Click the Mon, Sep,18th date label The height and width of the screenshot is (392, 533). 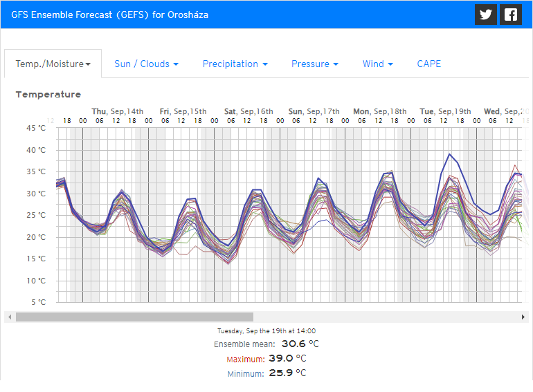click(x=379, y=111)
